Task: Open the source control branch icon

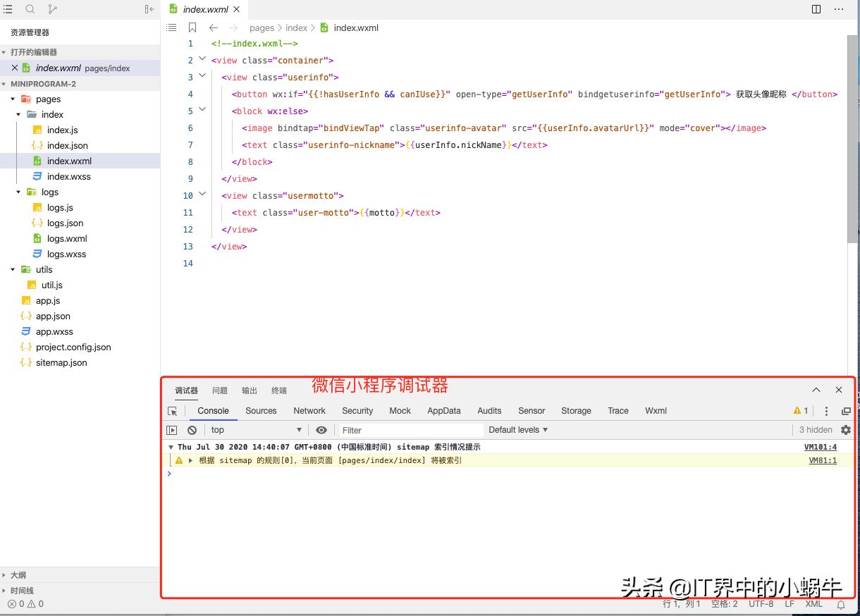Action: (52, 9)
